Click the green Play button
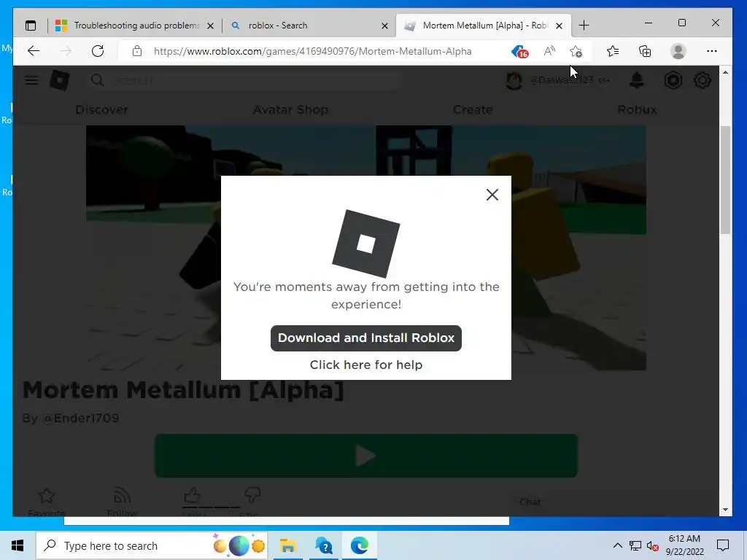Viewport: 747px width, 560px height. pyautogui.click(x=366, y=456)
